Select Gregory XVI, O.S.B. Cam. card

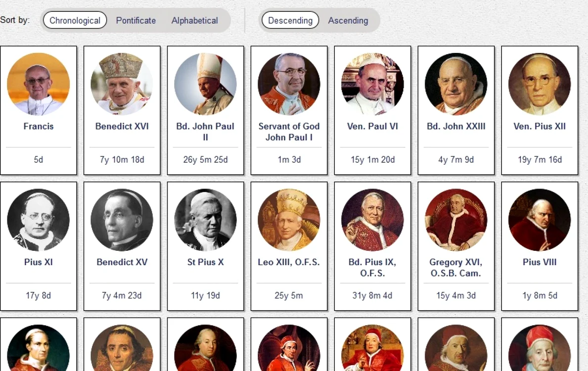(456, 246)
